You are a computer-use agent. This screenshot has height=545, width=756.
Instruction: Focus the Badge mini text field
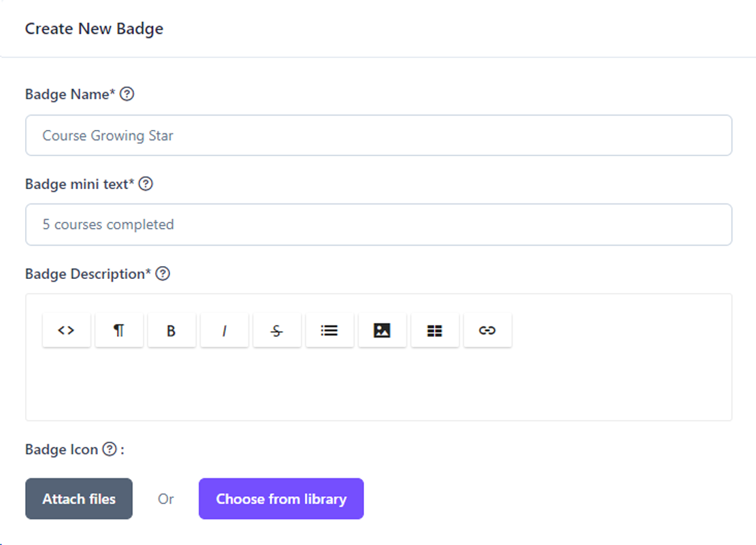tap(378, 225)
